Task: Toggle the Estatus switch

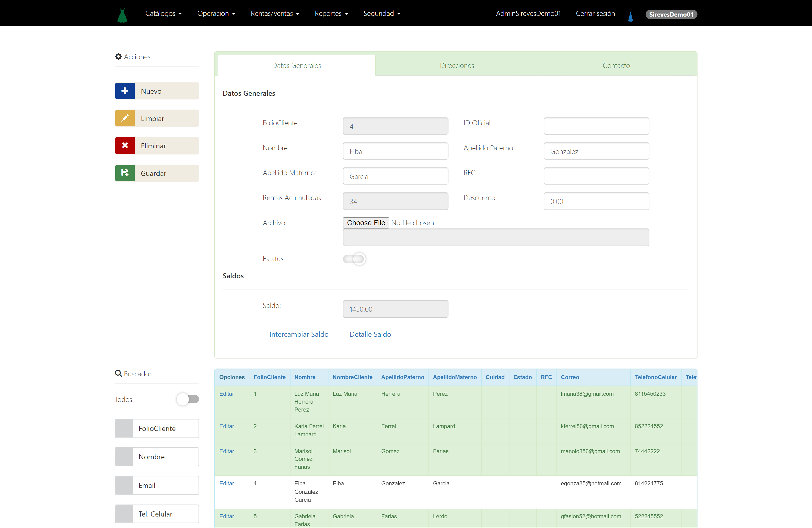Action: [x=354, y=259]
